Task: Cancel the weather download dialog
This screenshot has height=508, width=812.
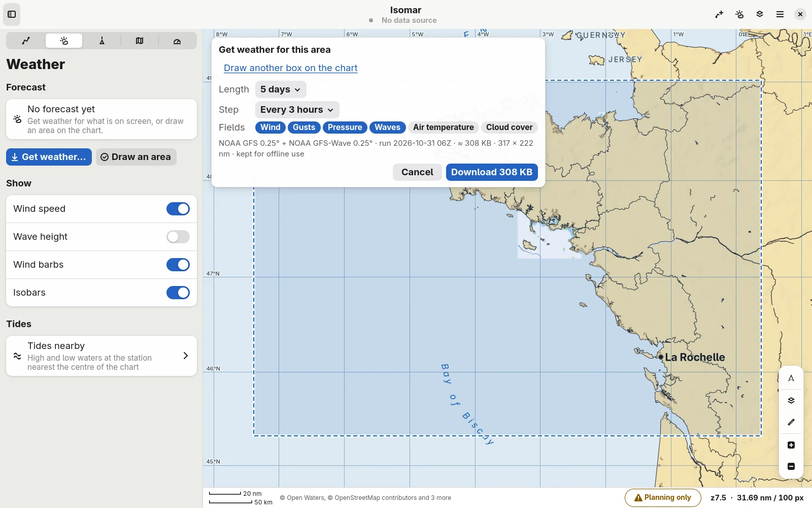Action: coord(417,172)
